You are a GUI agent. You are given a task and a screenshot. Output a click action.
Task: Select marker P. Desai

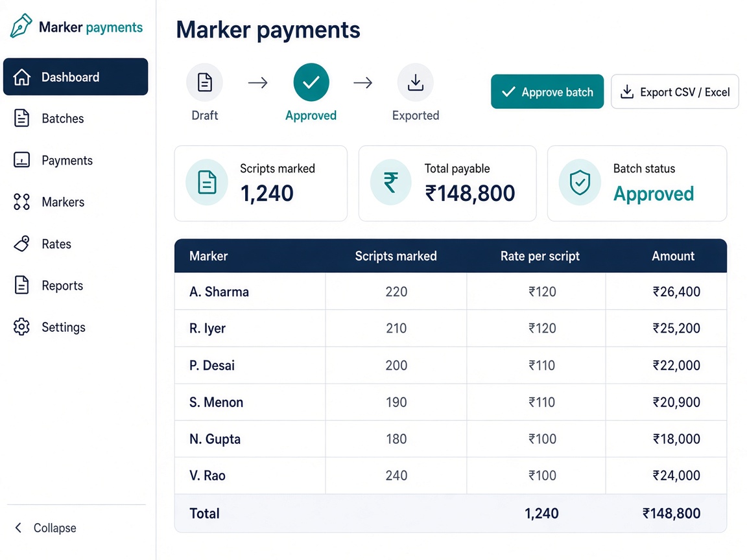point(212,366)
